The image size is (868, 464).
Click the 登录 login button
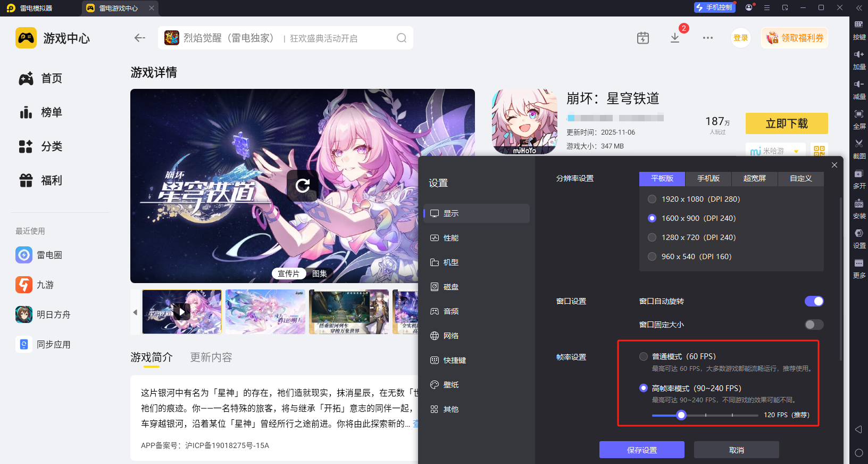(x=741, y=38)
